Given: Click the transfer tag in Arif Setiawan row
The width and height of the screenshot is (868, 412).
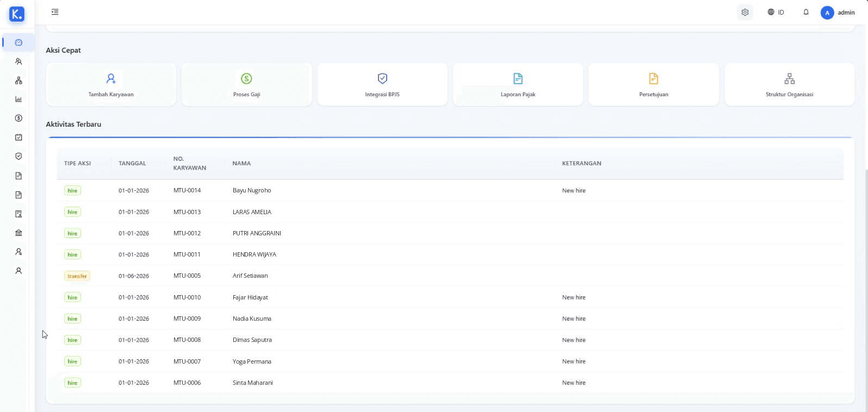Looking at the screenshot, I should pos(77,276).
